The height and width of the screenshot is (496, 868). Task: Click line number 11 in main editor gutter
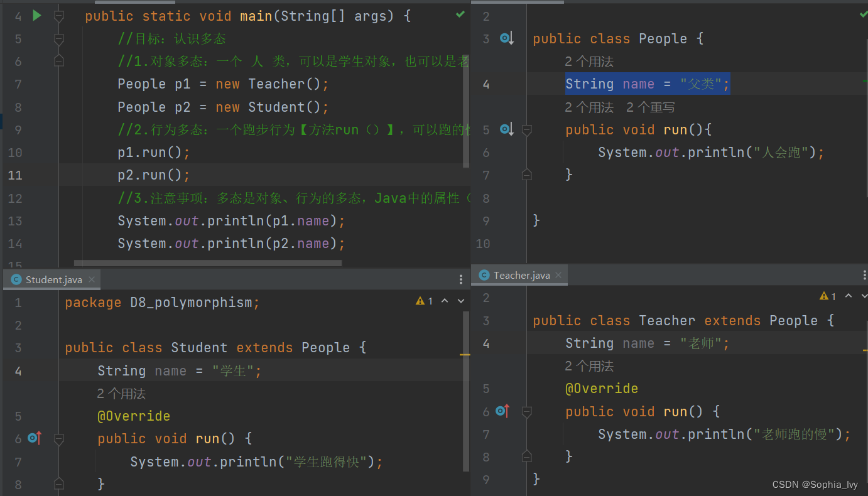tap(14, 175)
